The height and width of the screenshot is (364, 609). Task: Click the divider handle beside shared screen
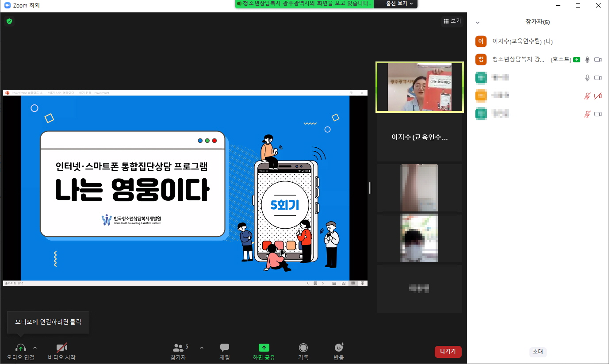[x=370, y=188]
